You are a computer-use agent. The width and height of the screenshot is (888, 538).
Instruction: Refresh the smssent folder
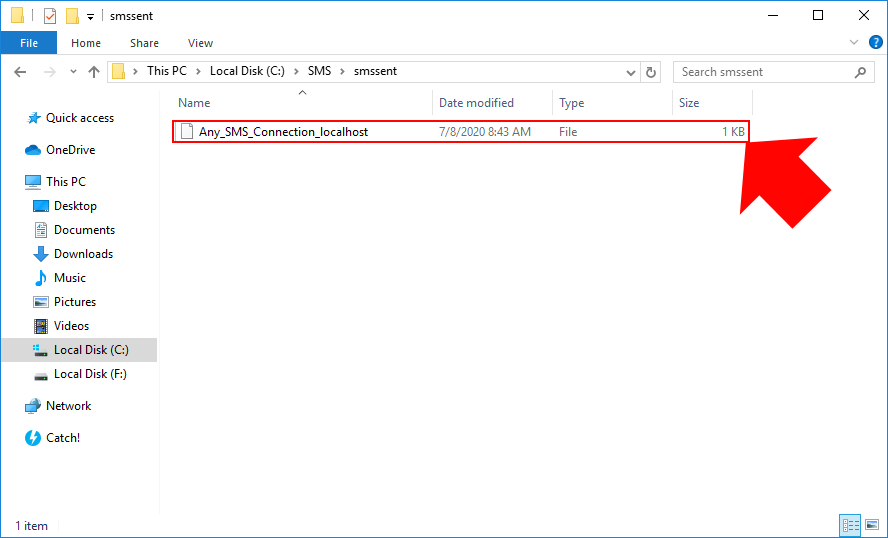[x=651, y=72]
